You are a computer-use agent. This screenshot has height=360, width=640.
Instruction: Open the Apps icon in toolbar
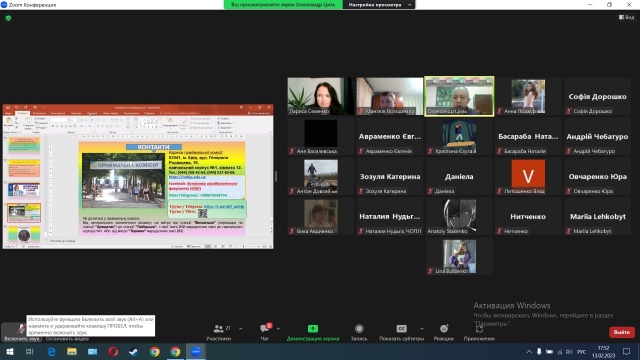pyautogui.click(x=479, y=329)
